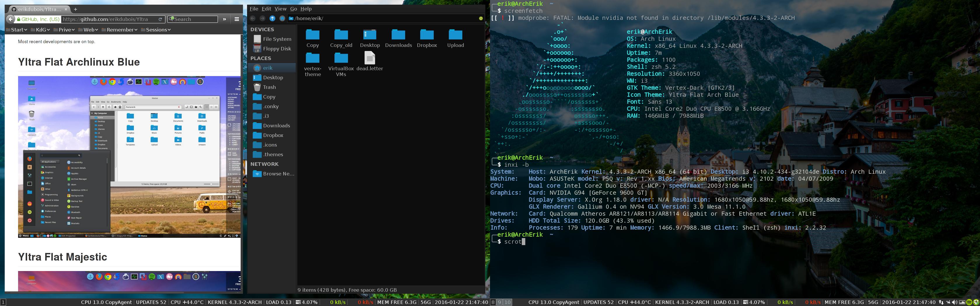Open the Firefox hamburger menu
This screenshot has height=306, width=980.
tap(237, 19)
